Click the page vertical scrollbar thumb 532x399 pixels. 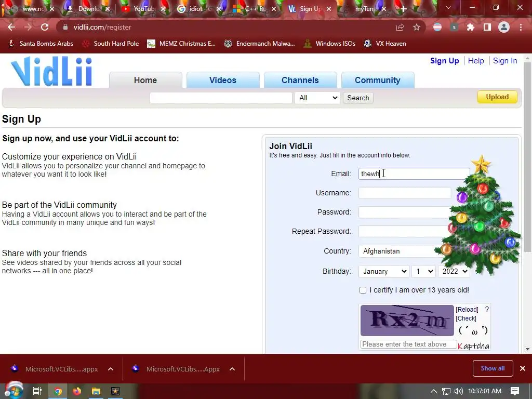coord(527,156)
